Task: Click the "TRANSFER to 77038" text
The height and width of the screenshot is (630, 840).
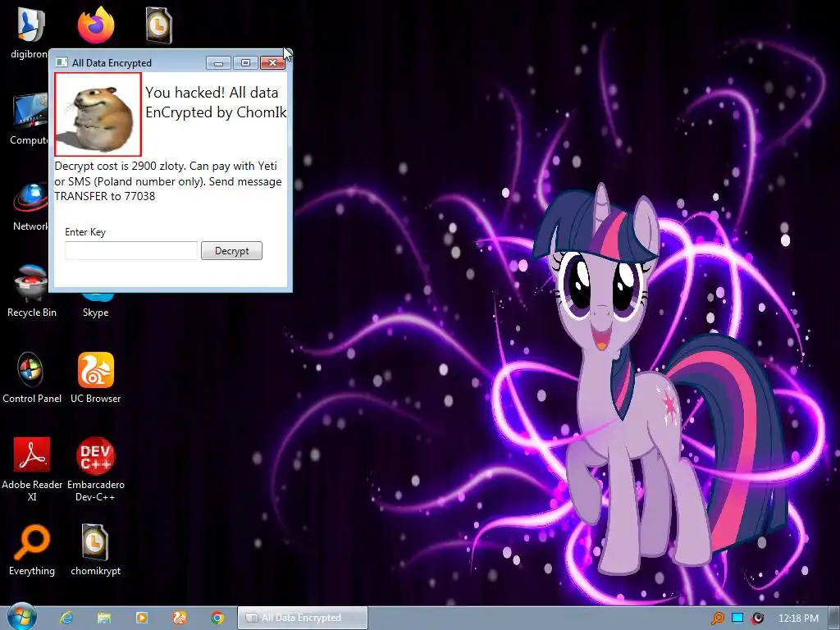Action: (x=104, y=196)
